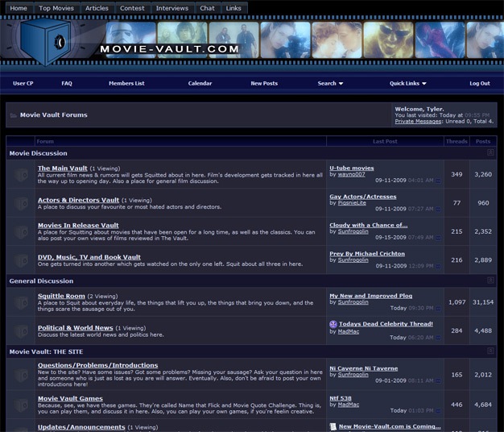Open Actors & Directors Vault forum
504x432 pixels.
(78, 200)
